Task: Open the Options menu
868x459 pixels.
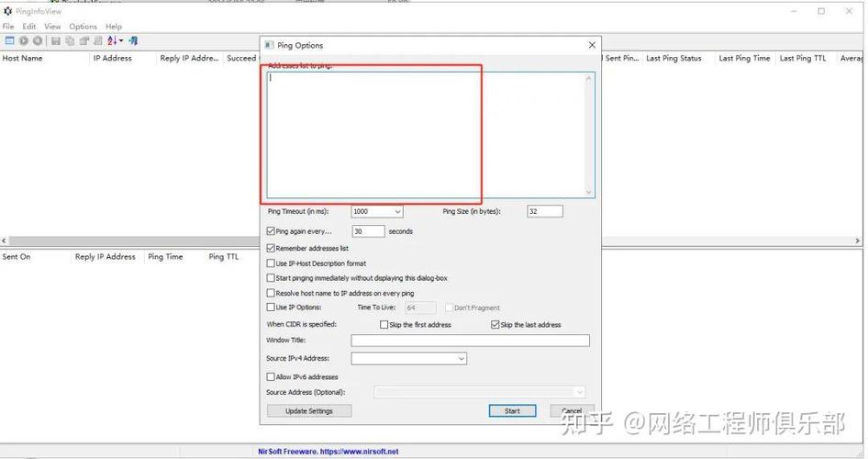Action: tap(83, 27)
